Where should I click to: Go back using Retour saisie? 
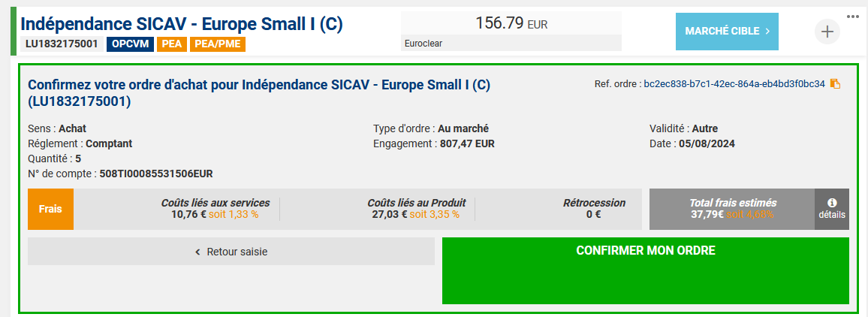click(x=231, y=252)
